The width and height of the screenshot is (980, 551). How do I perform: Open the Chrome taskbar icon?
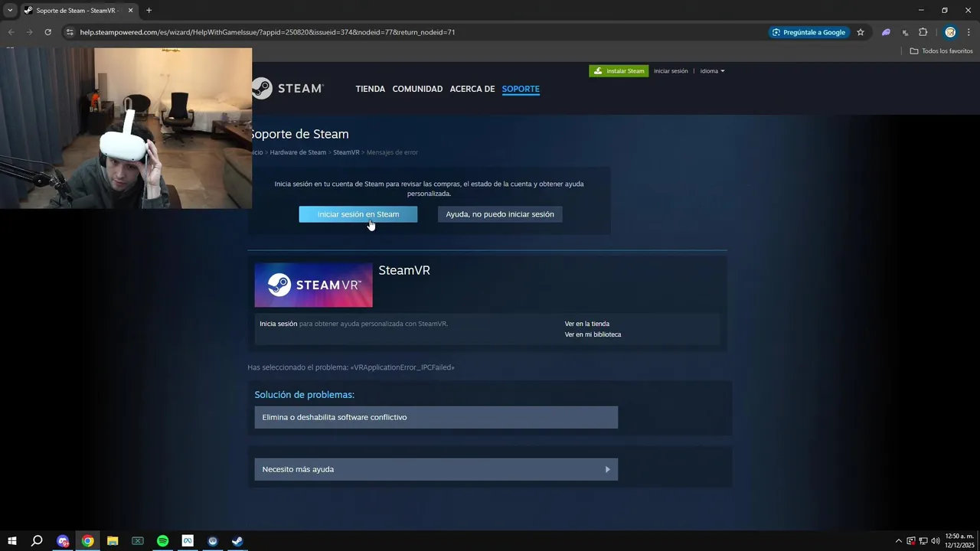pyautogui.click(x=88, y=541)
